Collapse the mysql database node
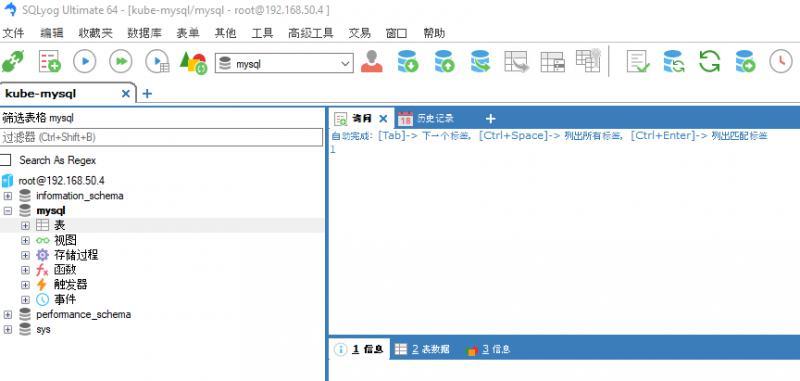 [8, 211]
